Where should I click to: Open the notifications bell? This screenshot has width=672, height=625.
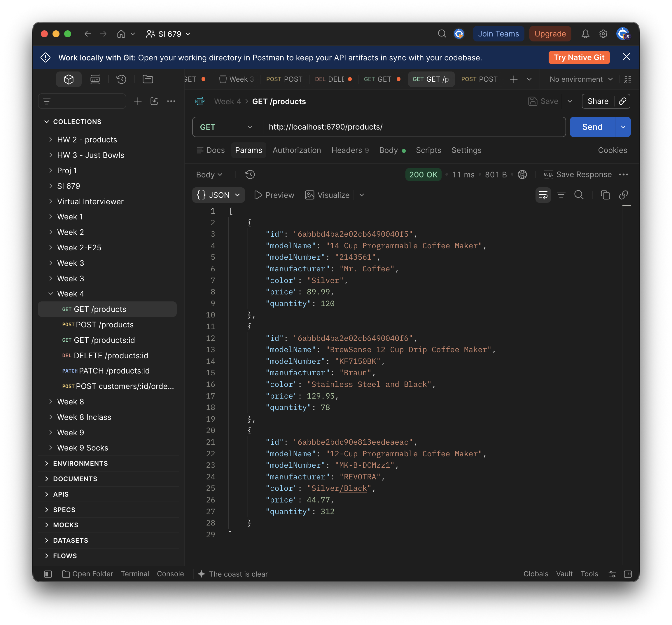585,34
